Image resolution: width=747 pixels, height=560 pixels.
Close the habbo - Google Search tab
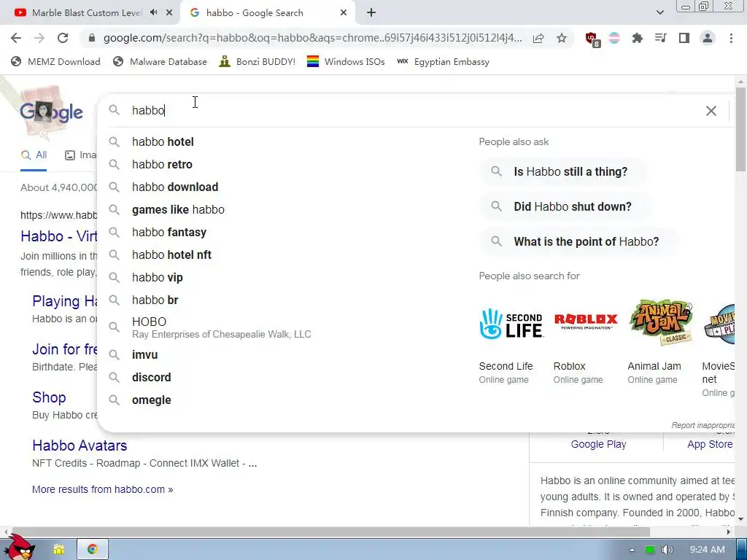(344, 13)
